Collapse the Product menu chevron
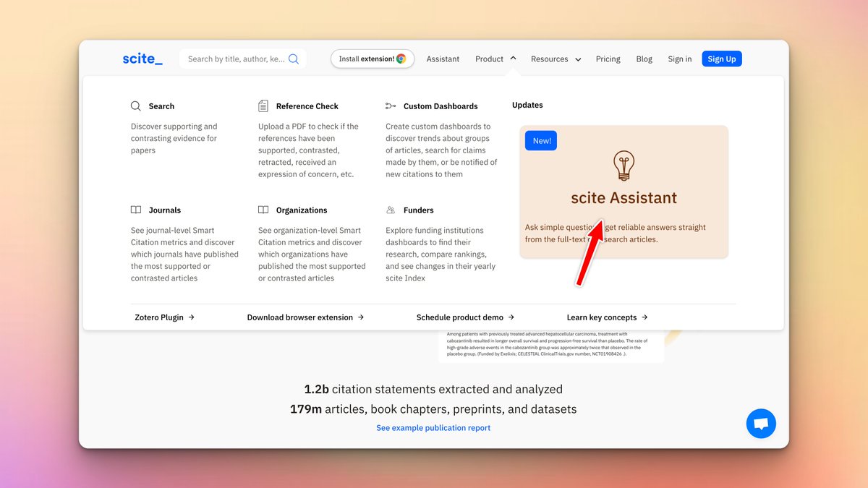 point(513,59)
